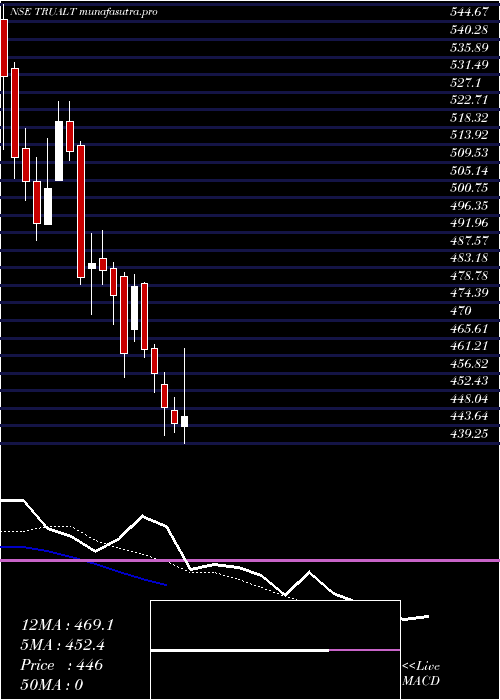Select the 544.67 price axis label
This screenshot has width=500, height=700.
pyautogui.click(x=469, y=12)
